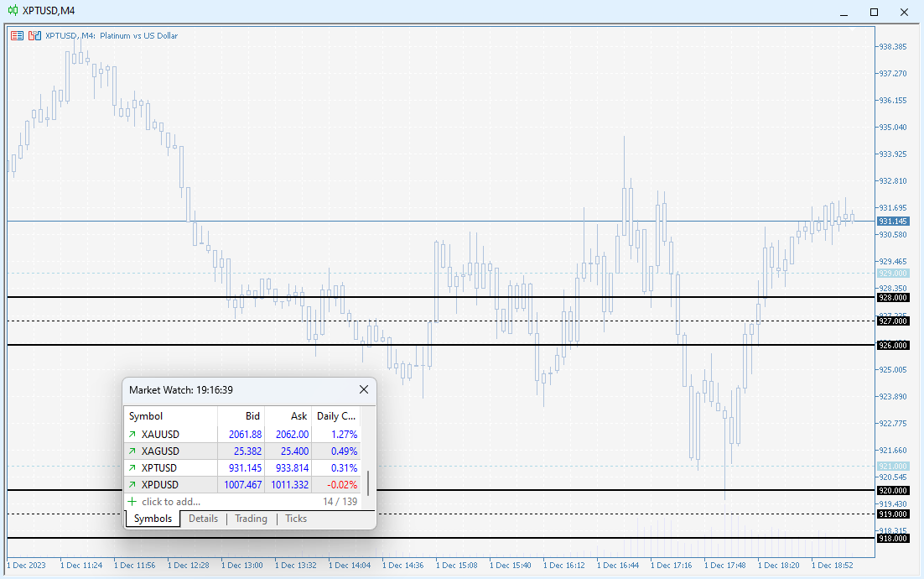Sort by the Symbol column header
This screenshot has height=579, width=924.
point(171,415)
